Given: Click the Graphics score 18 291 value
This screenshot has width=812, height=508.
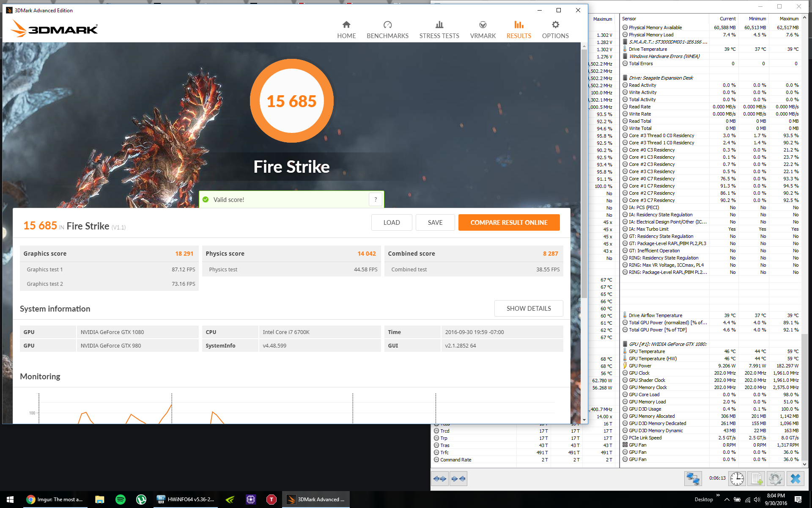Looking at the screenshot, I should click(x=184, y=254).
